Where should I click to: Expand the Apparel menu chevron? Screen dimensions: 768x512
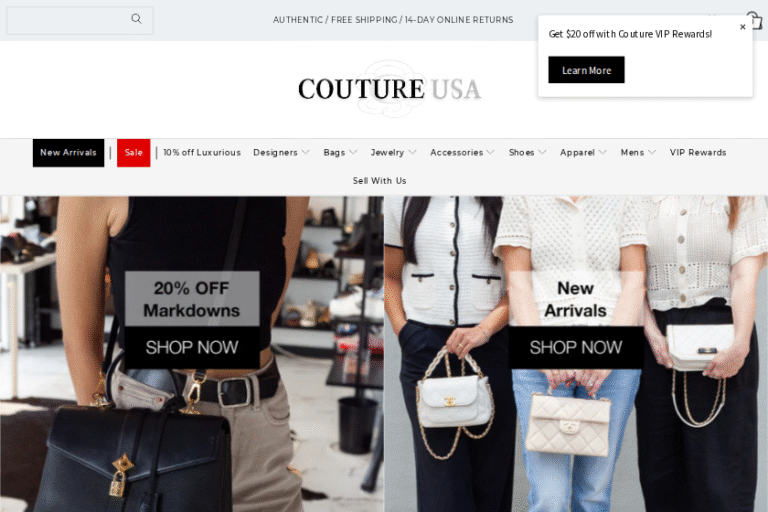pos(602,152)
